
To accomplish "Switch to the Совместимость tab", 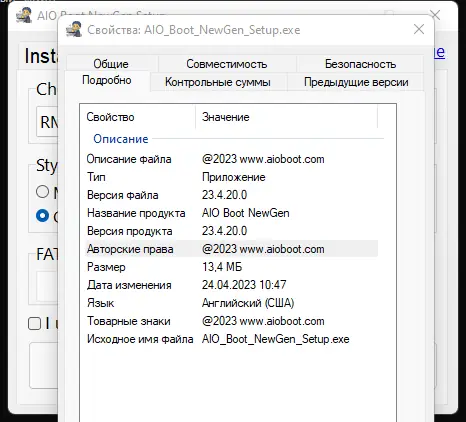I will tap(227, 64).
